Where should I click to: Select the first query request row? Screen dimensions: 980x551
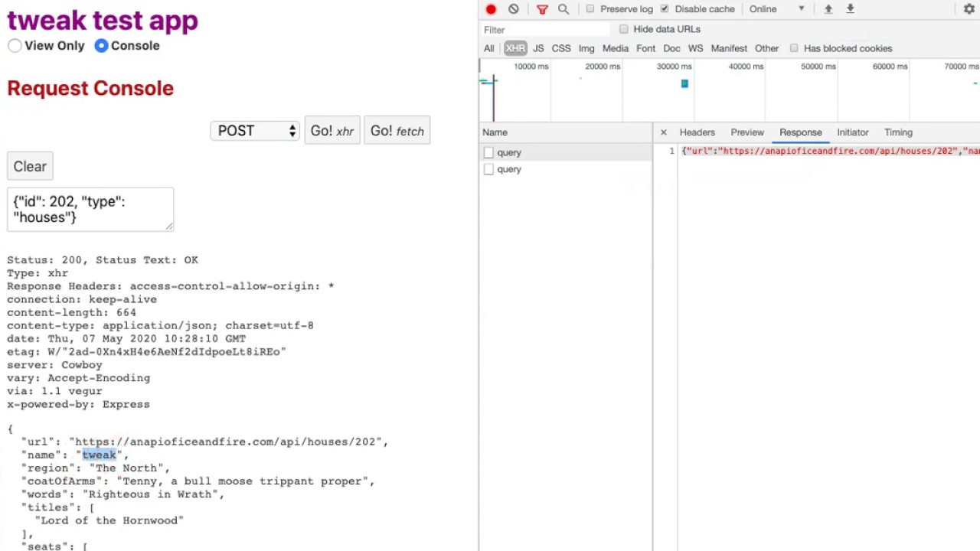[x=566, y=152]
